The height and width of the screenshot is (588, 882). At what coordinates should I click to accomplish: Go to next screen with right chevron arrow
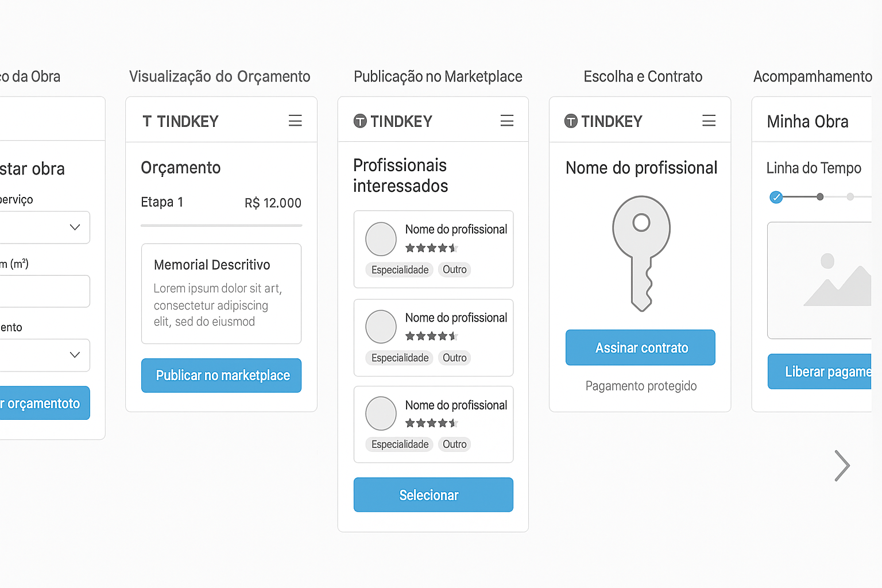[x=842, y=465]
